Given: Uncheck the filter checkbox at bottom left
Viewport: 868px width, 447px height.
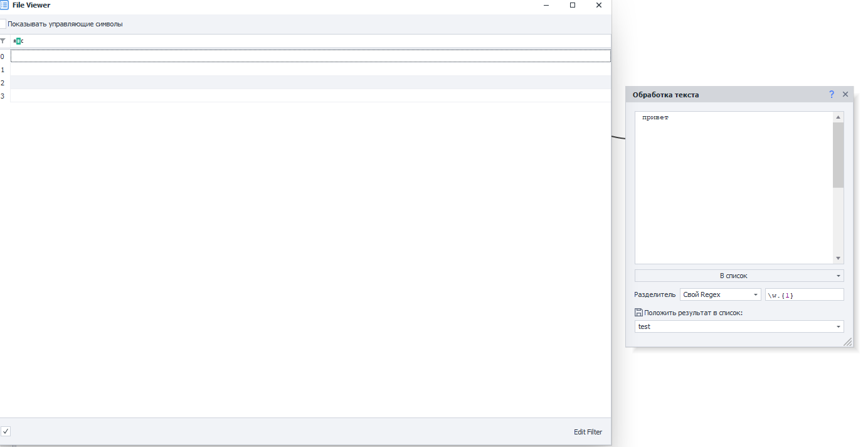Looking at the screenshot, I should [5, 431].
